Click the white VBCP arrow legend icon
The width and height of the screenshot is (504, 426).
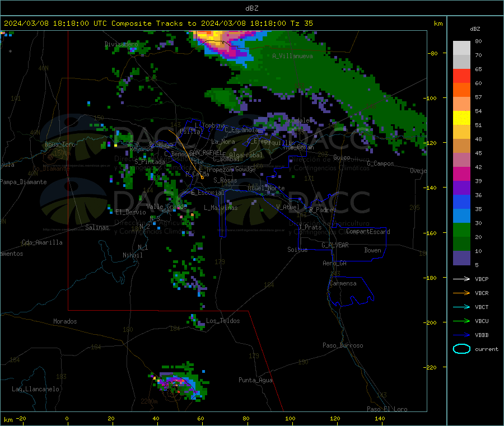(461, 279)
